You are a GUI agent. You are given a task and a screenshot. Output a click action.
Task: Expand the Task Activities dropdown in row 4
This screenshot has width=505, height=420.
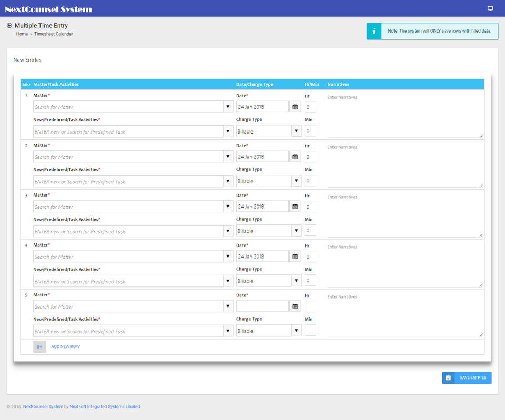coord(228,281)
